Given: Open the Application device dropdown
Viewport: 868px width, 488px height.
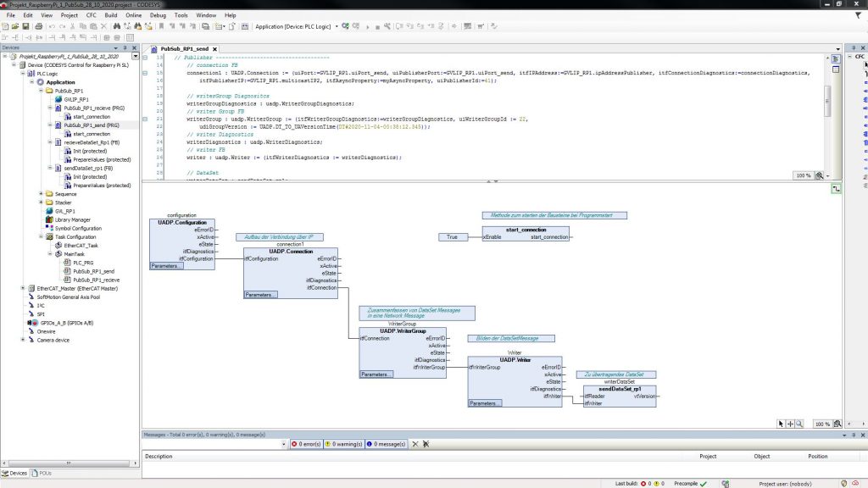Looking at the screenshot, I should 337,26.
